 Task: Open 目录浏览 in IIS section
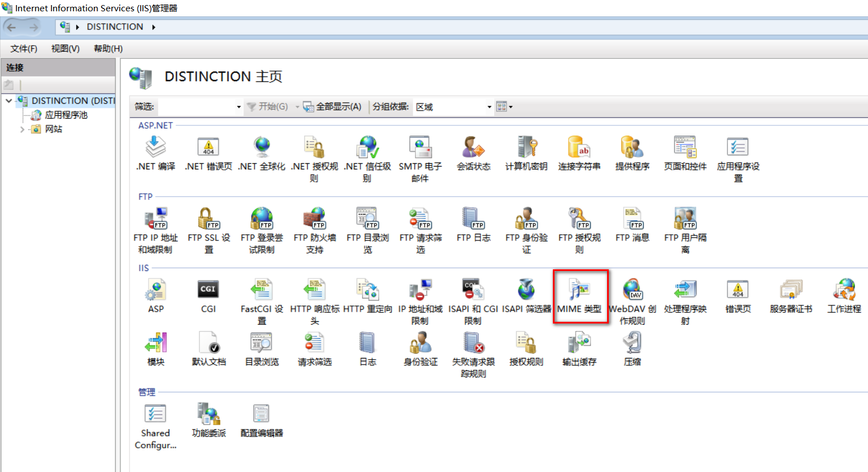[261, 349]
